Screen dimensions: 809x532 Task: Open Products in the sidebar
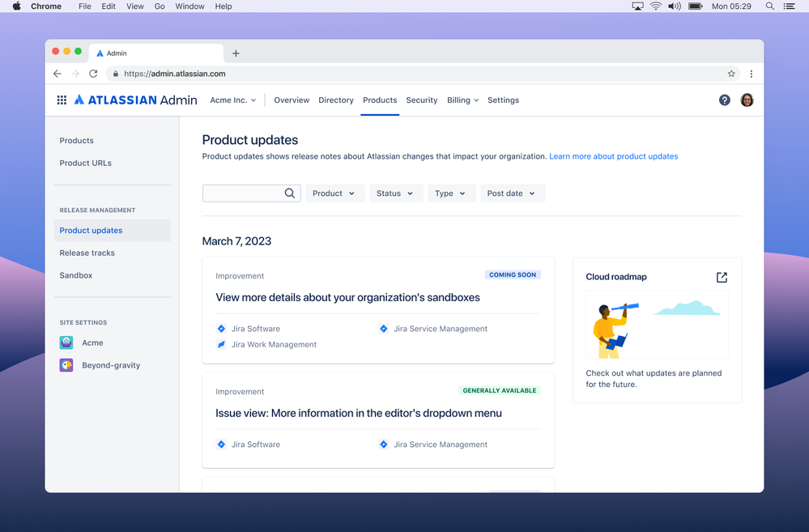pos(76,140)
